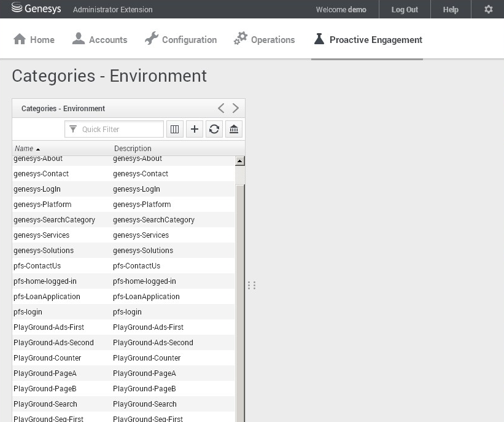
Task: Open the tenant directory building icon
Action: [234, 129]
